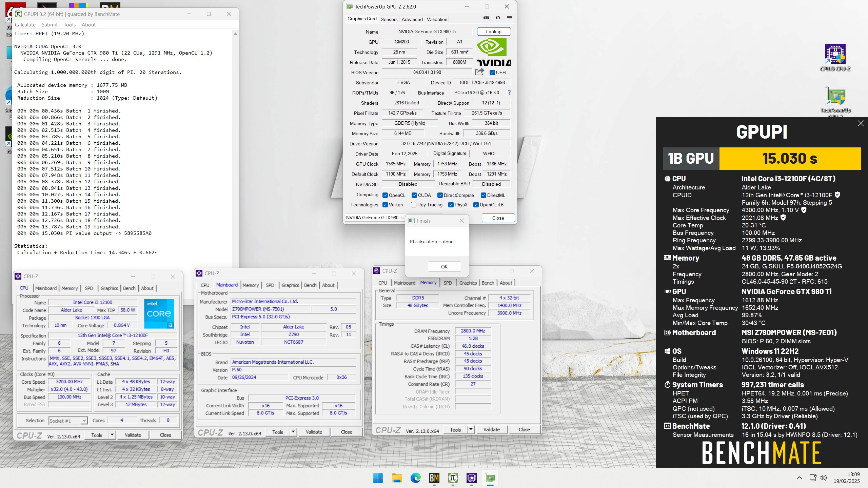
Task: Expand Tools dropdown arrow in Mainboard window
Action: (293, 432)
